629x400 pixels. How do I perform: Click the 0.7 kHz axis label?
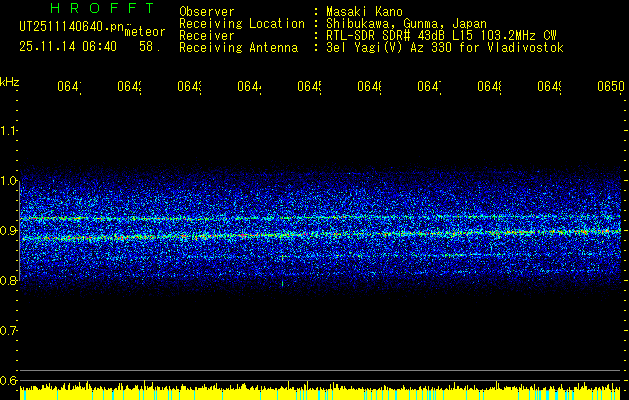[x=8, y=330]
